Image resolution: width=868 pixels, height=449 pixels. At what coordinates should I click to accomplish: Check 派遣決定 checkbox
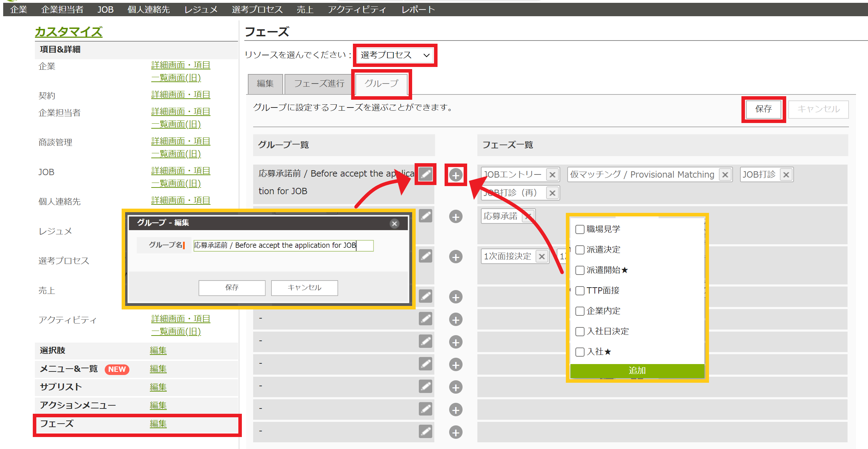[x=580, y=250]
